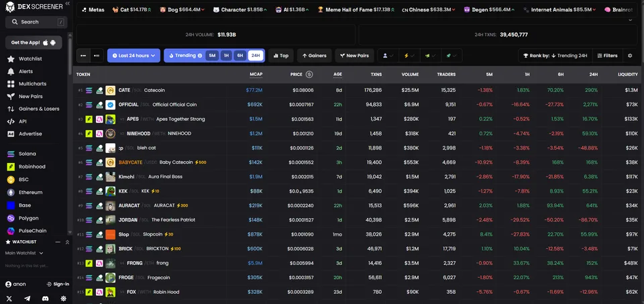
Task: Focus the Search field
Action: (36, 21)
